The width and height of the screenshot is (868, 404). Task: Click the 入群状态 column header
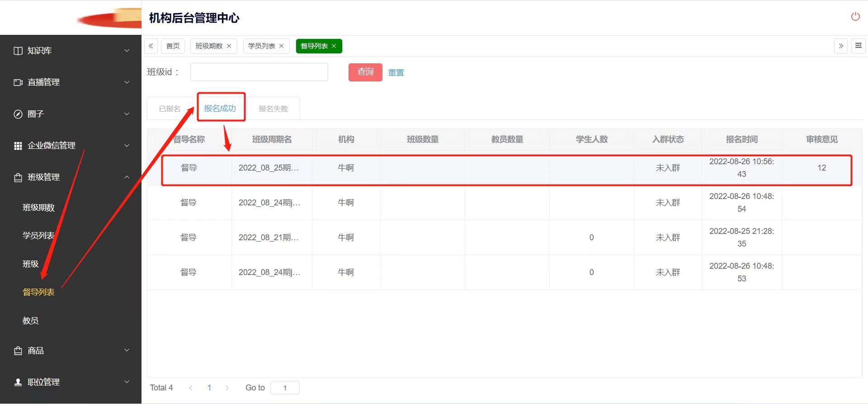pyautogui.click(x=668, y=140)
